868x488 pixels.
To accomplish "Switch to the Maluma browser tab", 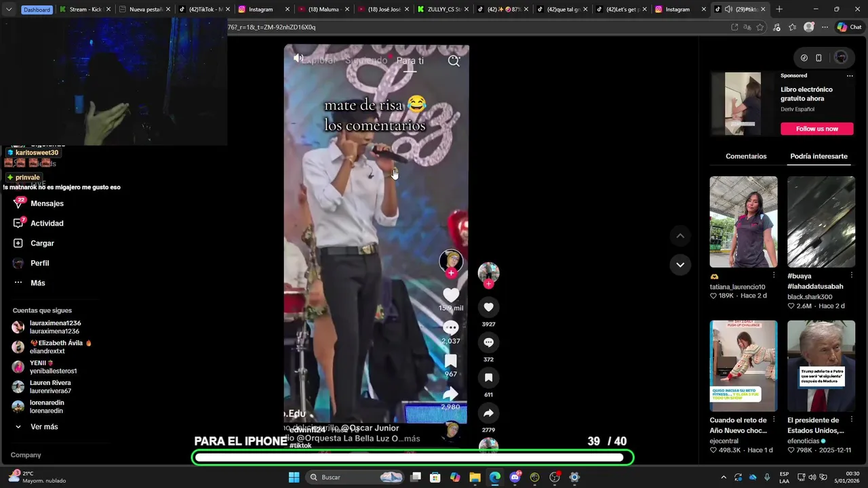I will click(318, 9).
